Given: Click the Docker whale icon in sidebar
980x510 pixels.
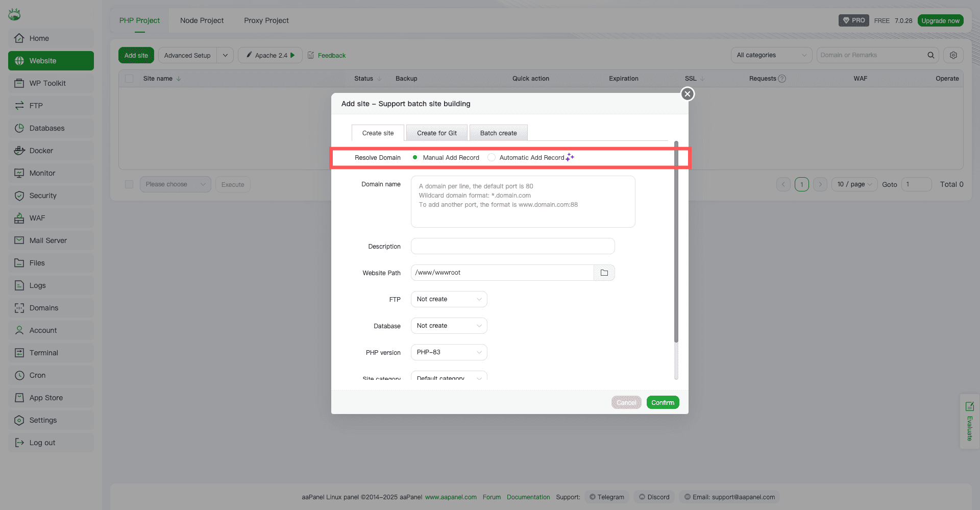Looking at the screenshot, I should (19, 151).
